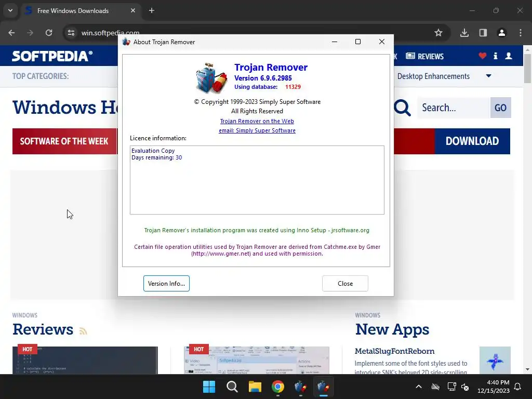This screenshot has width=532, height=399.
Task: Click the Close button in About Trojan Remover
Action: [345, 283]
